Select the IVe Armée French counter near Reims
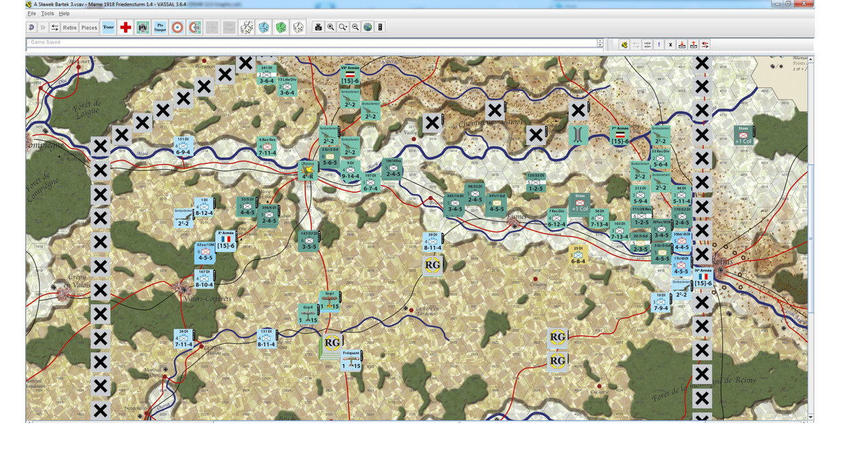This screenshot has width=868, height=470. [703, 278]
